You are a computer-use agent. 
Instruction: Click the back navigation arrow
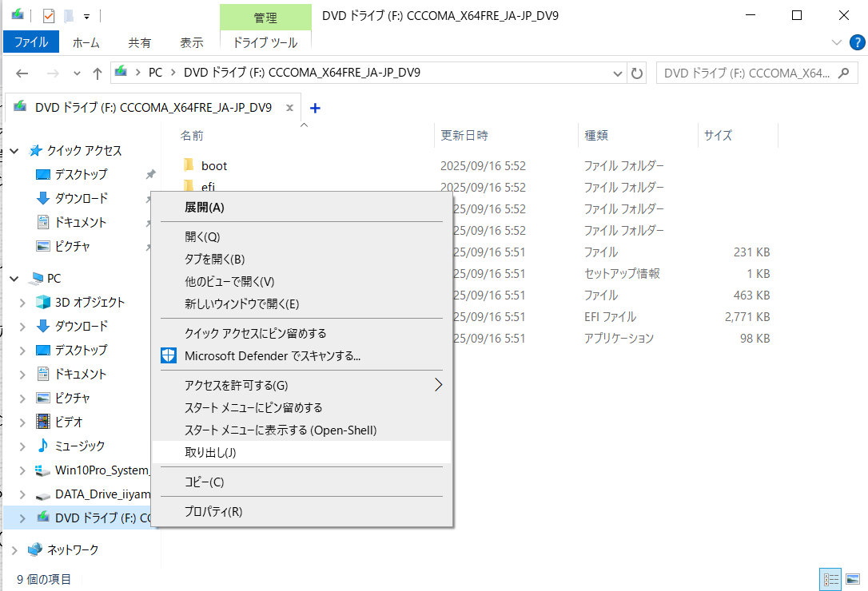pyautogui.click(x=22, y=73)
